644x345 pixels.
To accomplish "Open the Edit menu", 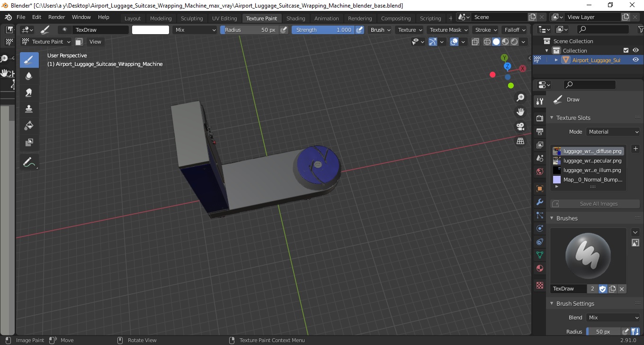I will coord(36,17).
